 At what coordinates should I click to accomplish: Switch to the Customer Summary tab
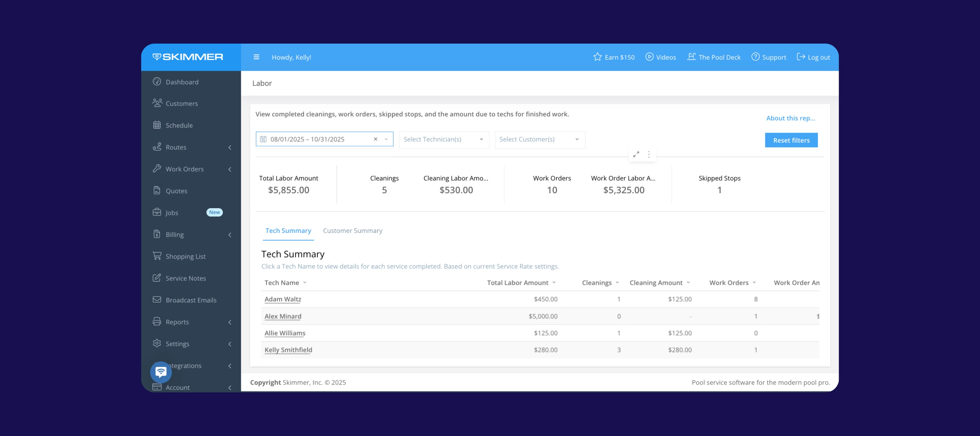pos(352,231)
